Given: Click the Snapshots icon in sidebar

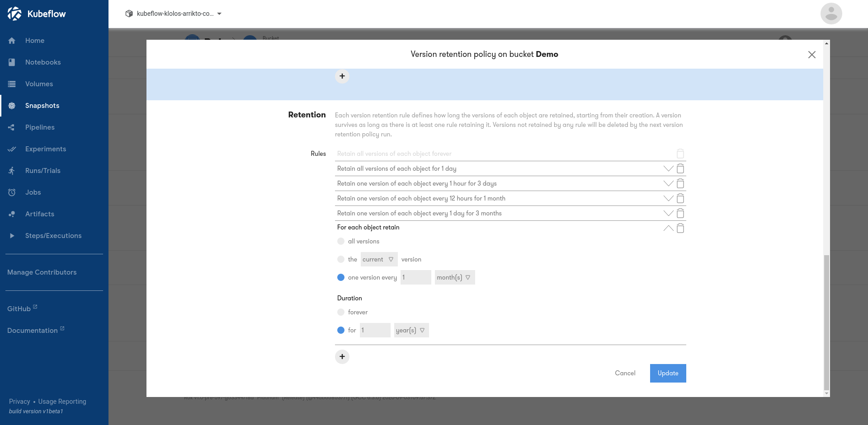Looking at the screenshot, I should (x=12, y=106).
